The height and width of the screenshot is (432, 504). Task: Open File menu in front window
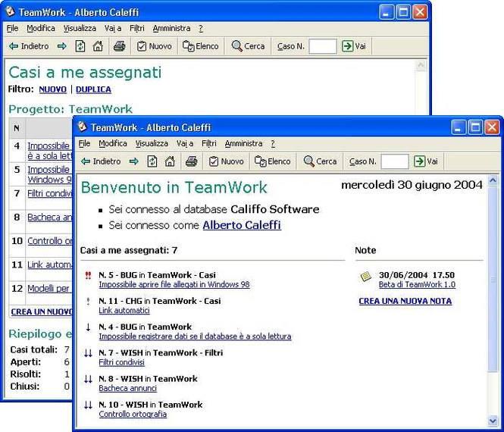pyautogui.click(x=85, y=144)
